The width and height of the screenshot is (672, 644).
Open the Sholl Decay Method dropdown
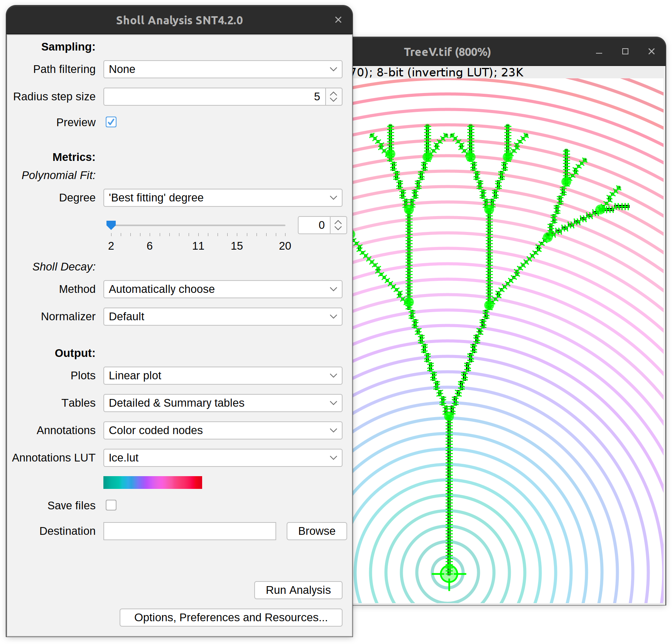pyautogui.click(x=223, y=289)
